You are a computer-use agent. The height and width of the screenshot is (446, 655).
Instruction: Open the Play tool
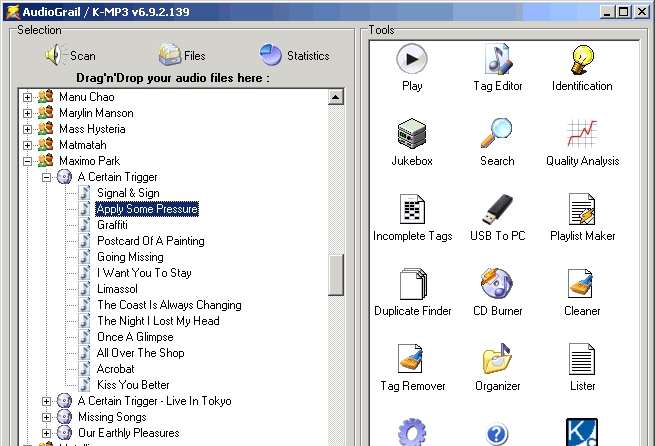pyautogui.click(x=412, y=67)
